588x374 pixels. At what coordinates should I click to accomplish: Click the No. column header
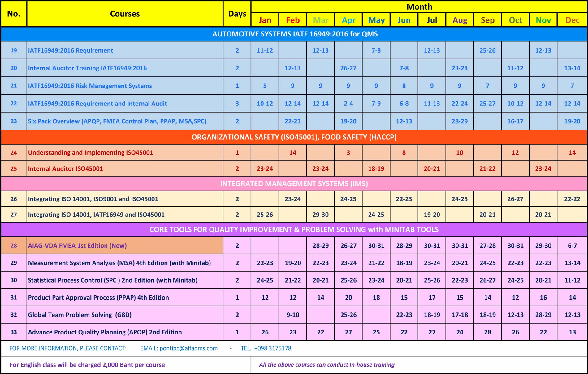coord(14,14)
